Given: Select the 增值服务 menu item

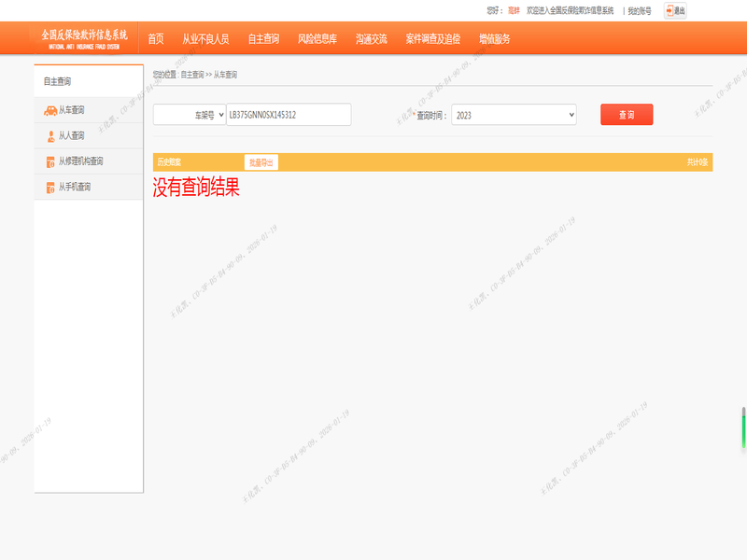Looking at the screenshot, I should pos(495,39).
